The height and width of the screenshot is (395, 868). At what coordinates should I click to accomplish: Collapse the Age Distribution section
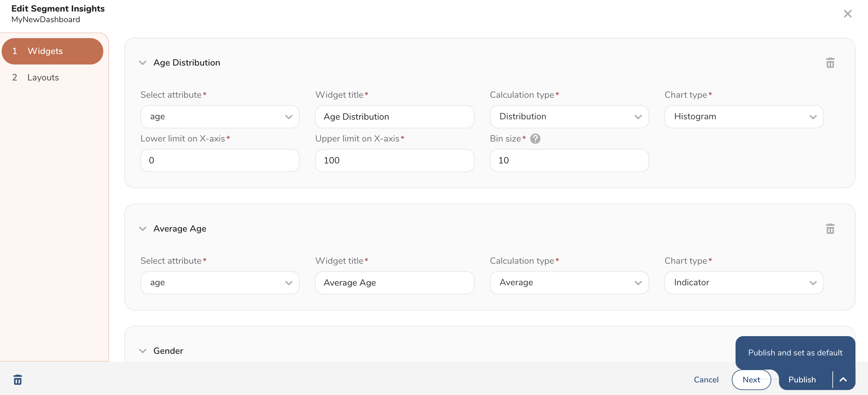(143, 63)
